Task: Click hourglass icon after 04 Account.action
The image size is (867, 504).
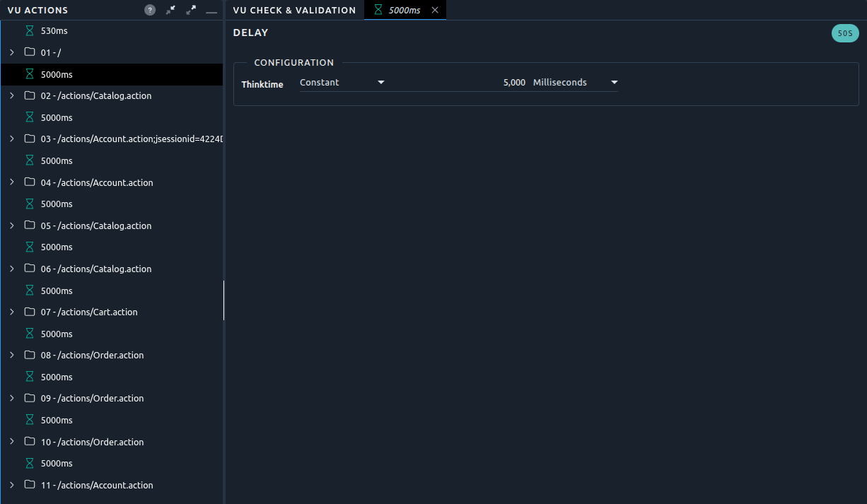Action: pos(30,204)
